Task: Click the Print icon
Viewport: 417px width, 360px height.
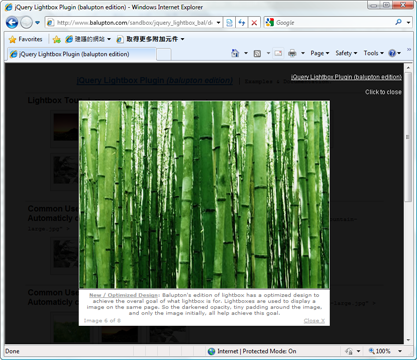Action: click(292, 53)
